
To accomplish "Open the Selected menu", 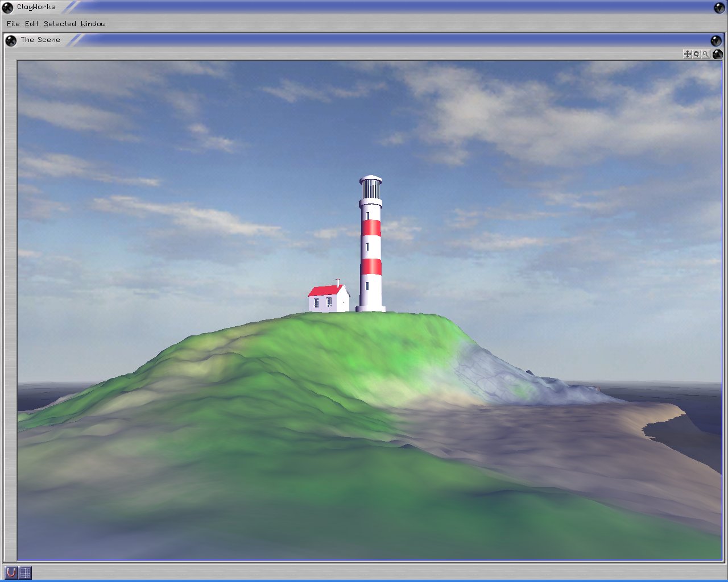I will pyautogui.click(x=60, y=24).
